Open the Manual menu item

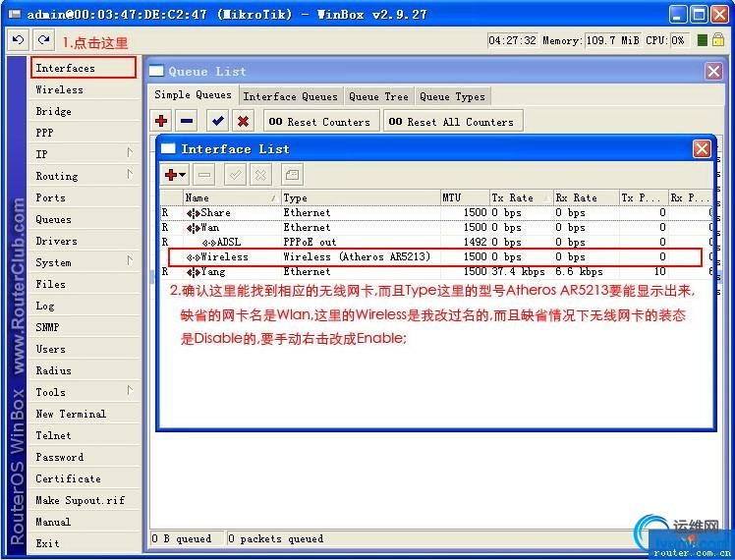85,522
